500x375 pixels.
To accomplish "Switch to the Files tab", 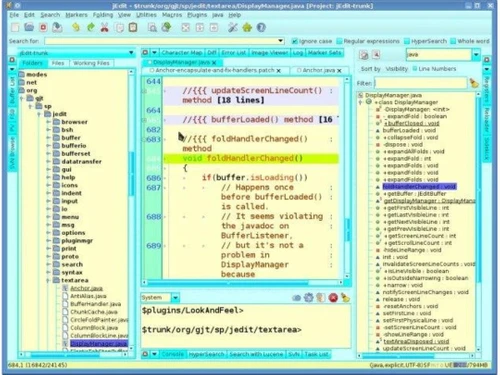I will pyautogui.click(x=58, y=63).
